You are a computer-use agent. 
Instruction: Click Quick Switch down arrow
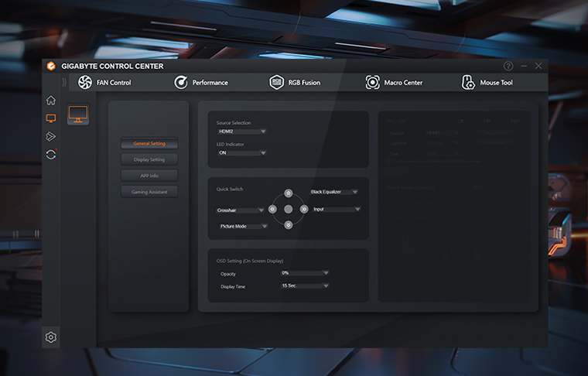[x=288, y=225]
